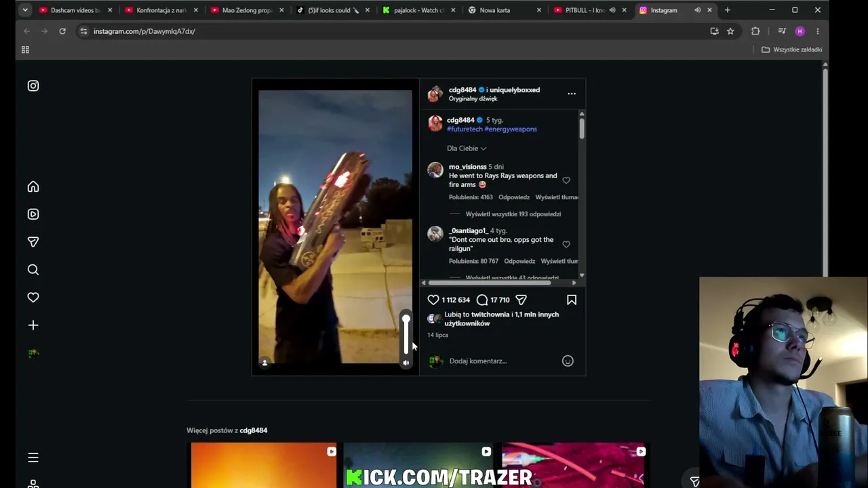This screenshot has width=868, height=488.
Task: Click the #futuretech hashtag link
Action: pos(465,129)
